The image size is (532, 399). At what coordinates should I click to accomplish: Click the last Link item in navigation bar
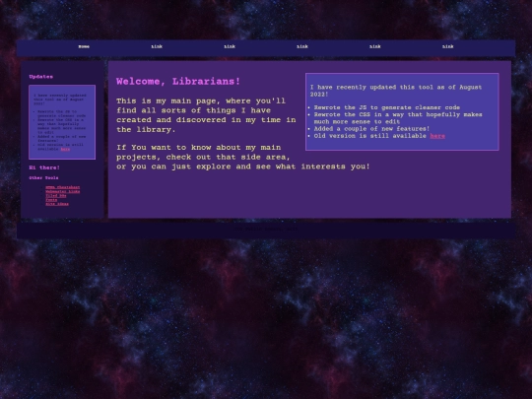coord(447,46)
